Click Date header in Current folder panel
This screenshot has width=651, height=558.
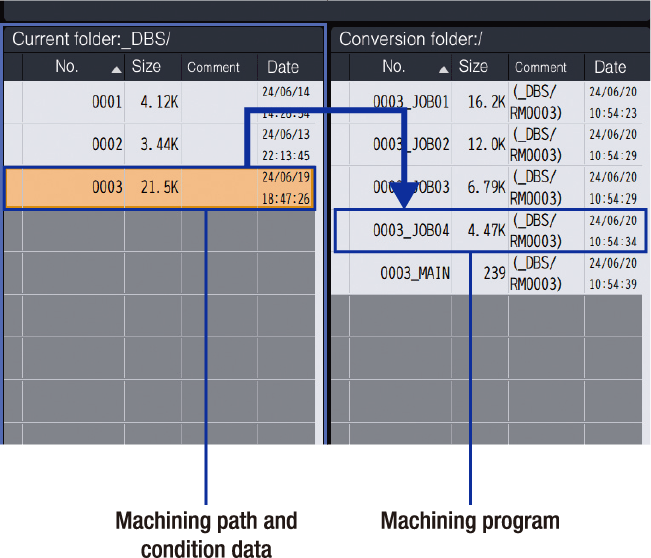tap(290, 67)
